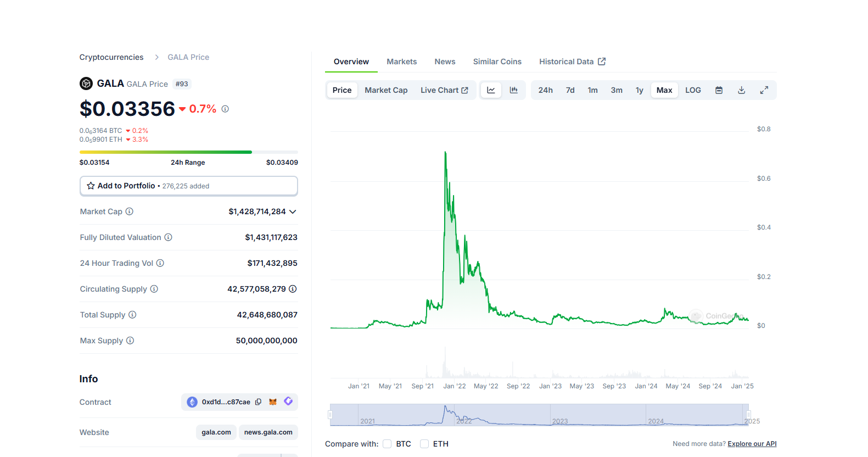Screen dimensions: 868x457
Task: Select the Max time range
Action: [x=664, y=90]
